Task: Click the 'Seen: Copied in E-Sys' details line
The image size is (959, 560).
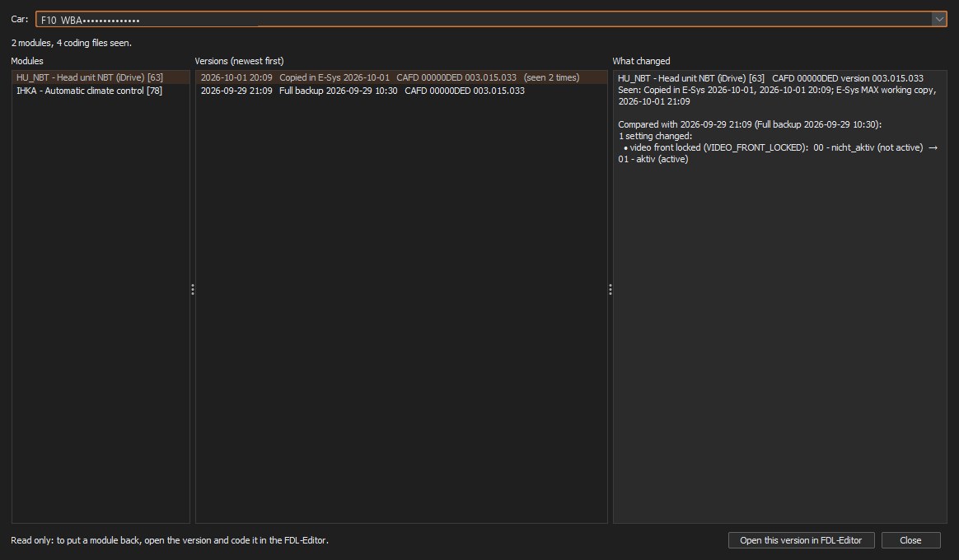Action: click(777, 96)
